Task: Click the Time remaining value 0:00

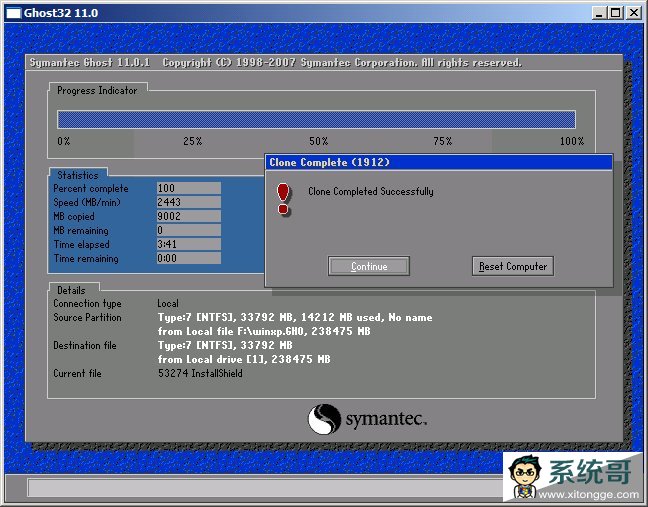Action: coord(188,258)
